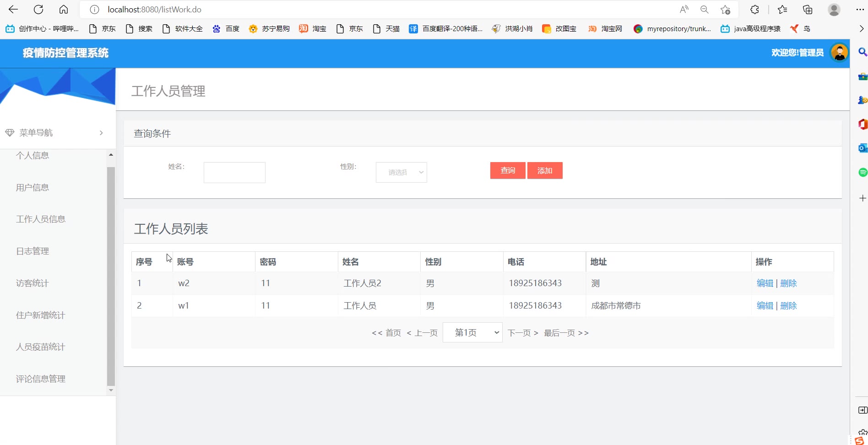
Task: Refresh the current page
Action: coord(38,10)
